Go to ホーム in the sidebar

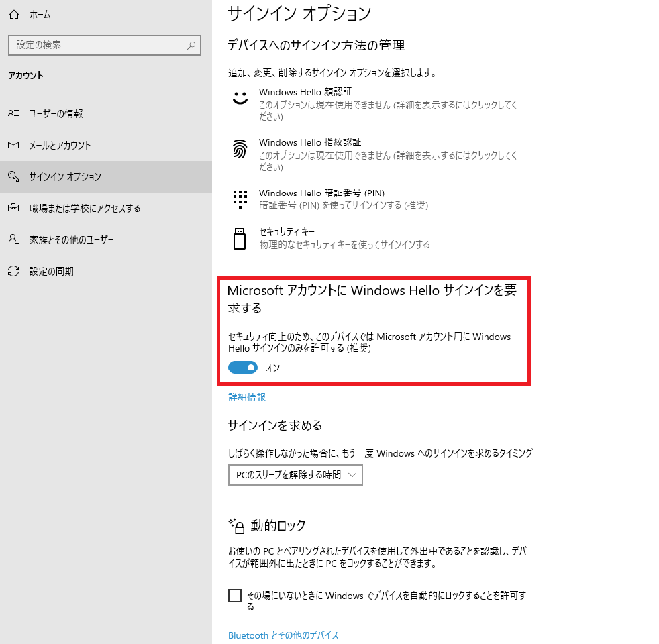click(106, 15)
